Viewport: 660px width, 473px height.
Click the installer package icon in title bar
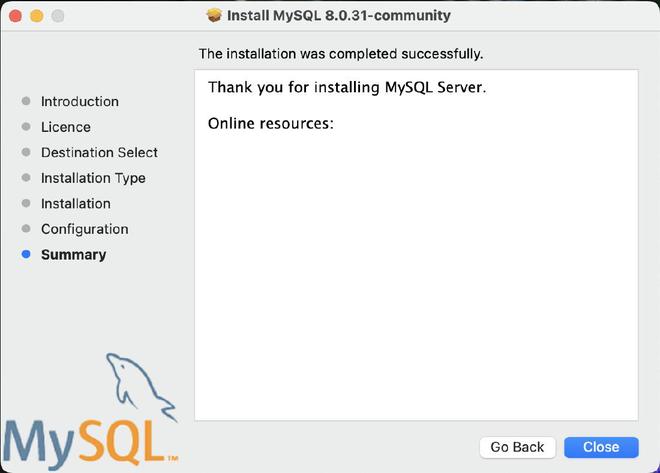pos(214,16)
